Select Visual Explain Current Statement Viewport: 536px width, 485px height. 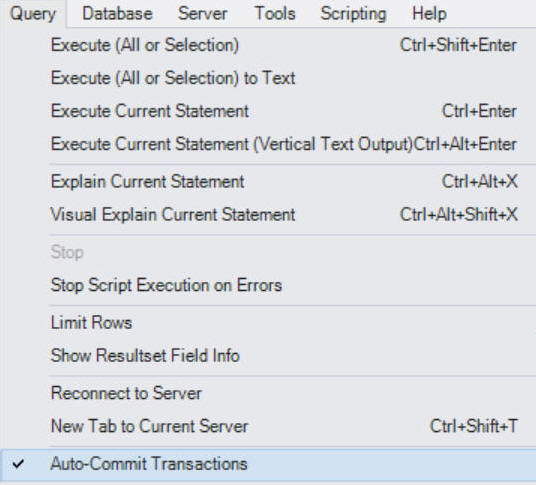(x=269, y=214)
